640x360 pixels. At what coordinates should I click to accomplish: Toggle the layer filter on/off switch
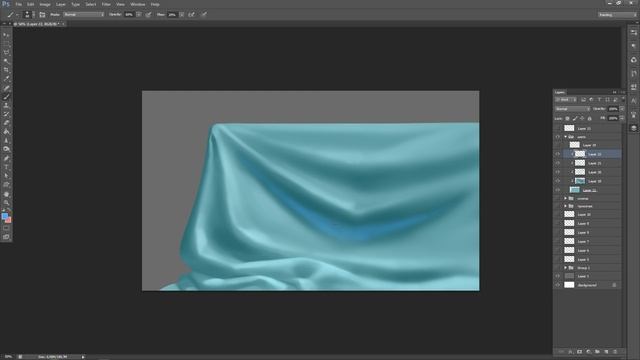pos(623,99)
